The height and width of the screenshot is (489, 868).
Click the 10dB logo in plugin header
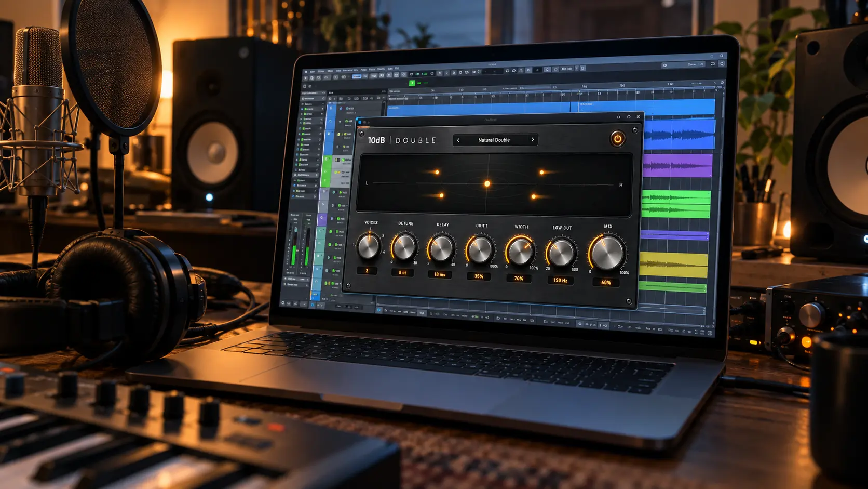pos(376,140)
